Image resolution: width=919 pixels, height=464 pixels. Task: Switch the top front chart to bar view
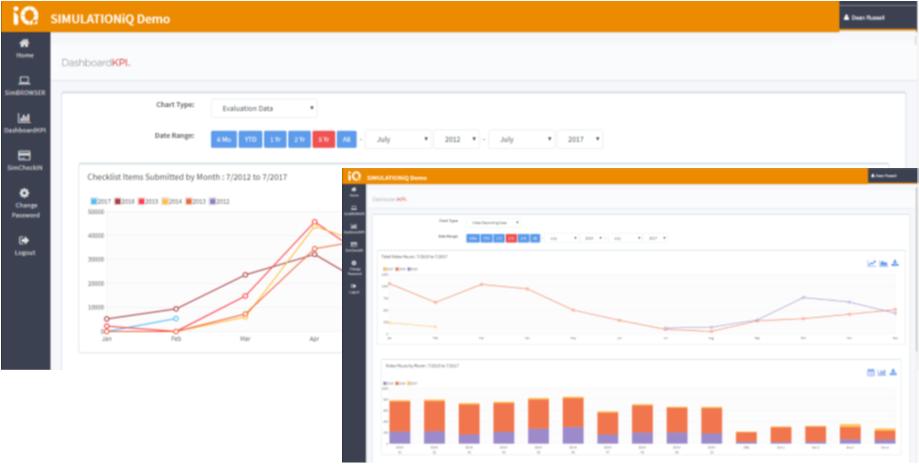point(883,264)
